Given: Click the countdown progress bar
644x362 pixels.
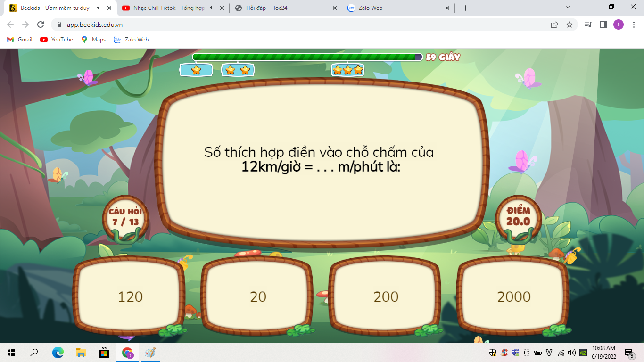Looking at the screenshot, I should 307,57.
